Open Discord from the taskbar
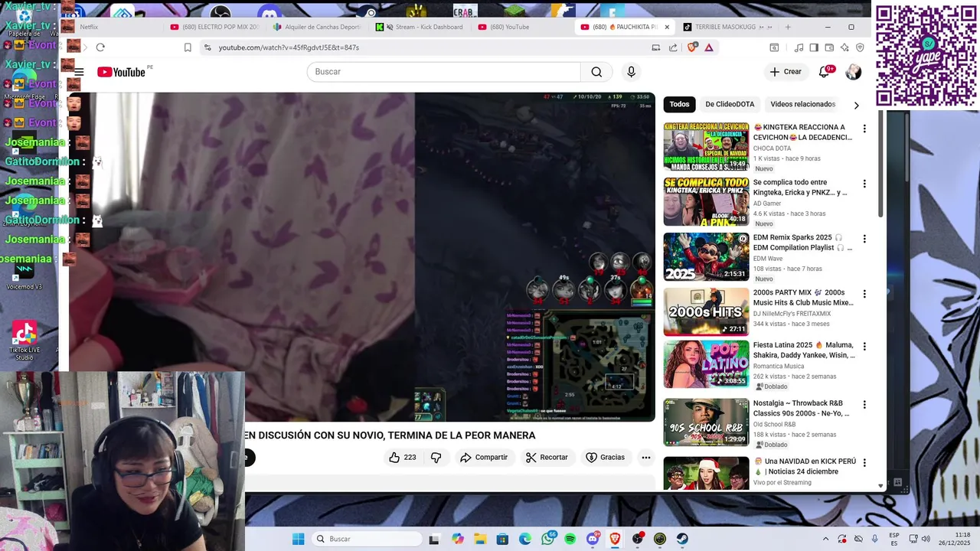The image size is (980, 551). [592, 539]
